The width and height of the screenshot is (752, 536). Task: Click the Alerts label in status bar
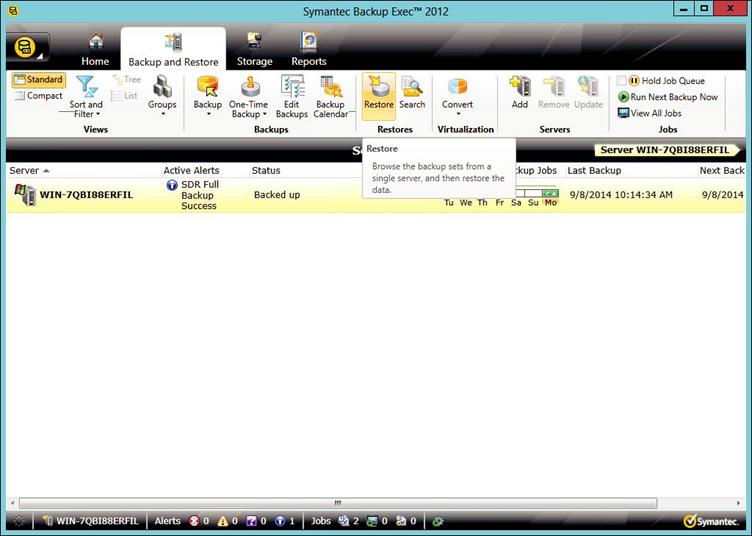167,521
